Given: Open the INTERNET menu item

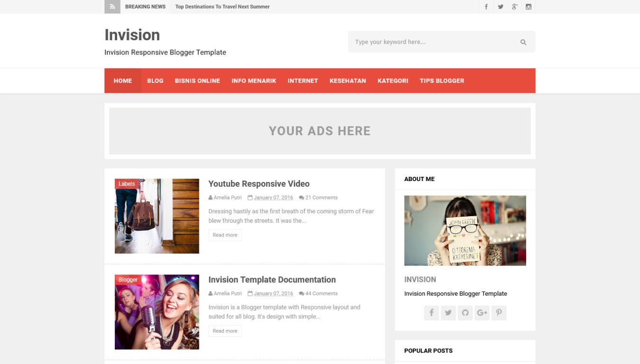Looking at the screenshot, I should (303, 81).
